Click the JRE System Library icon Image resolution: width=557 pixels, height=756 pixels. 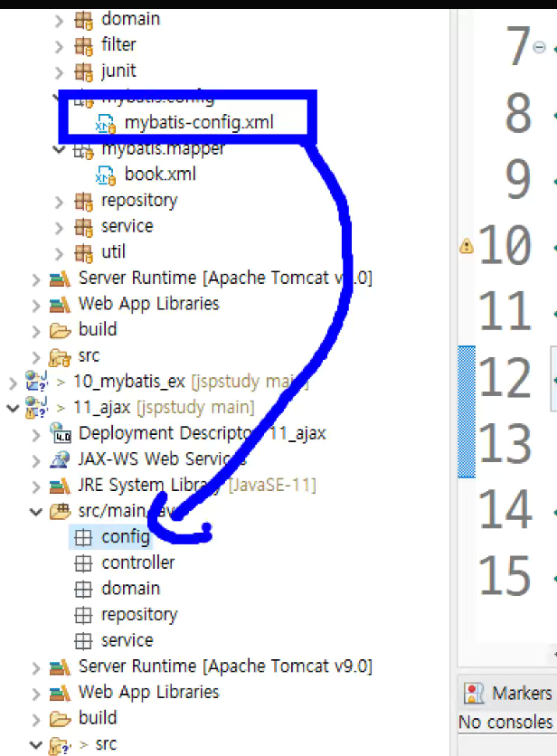[x=60, y=485]
